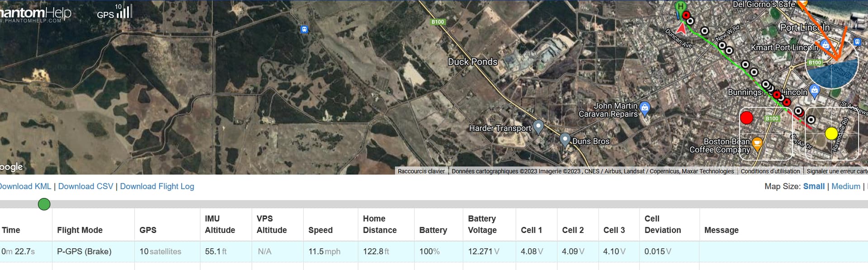Viewport: 868px width, 270px height.
Task: Open the Boston Bean Coffee Company cafe pin
Action: pos(757,144)
